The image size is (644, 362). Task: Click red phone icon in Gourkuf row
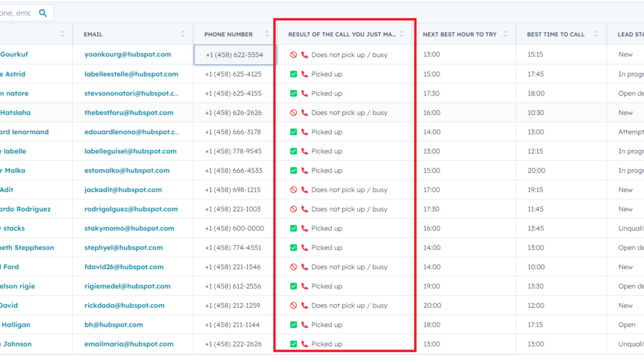point(304,55)
